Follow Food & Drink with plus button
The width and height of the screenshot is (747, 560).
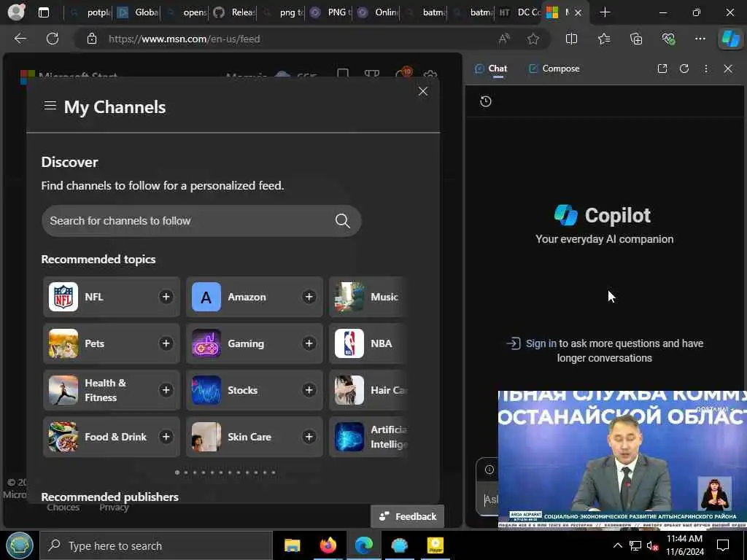click(166, 437)
